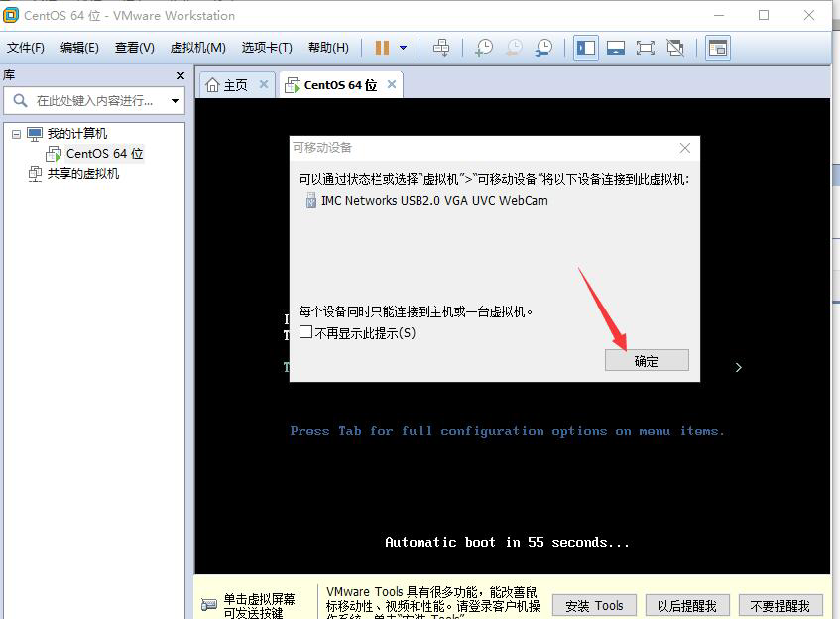
Task: Click the send Ctrl+Alt+Del icon
Action: [x=441, y=48]
